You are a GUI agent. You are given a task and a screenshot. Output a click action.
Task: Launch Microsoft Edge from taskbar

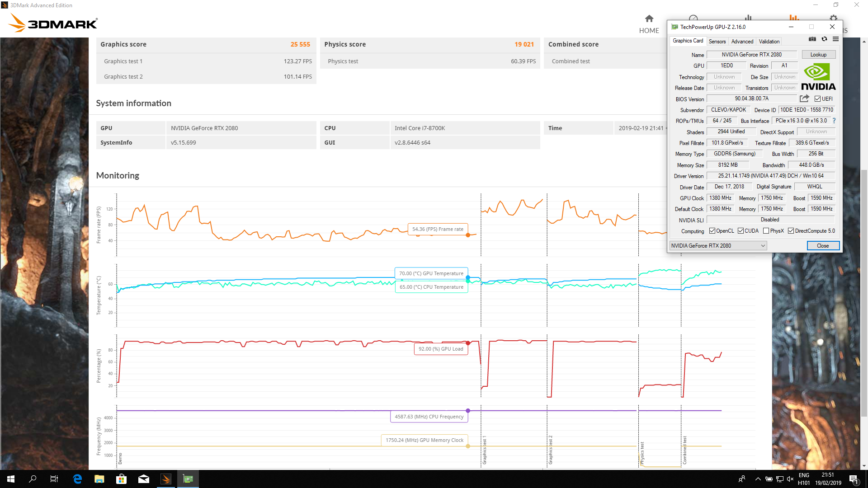click(x=77, y=479)
